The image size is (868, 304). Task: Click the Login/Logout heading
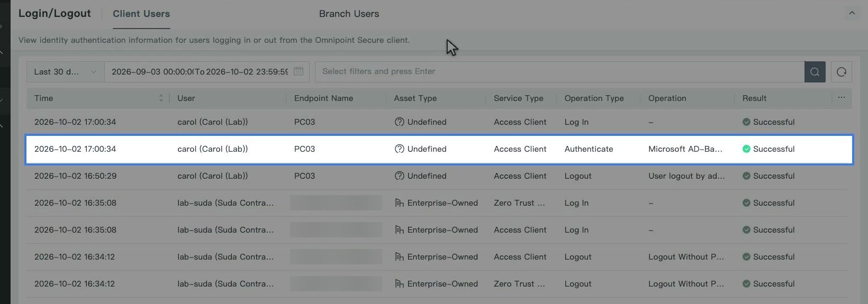55,14
